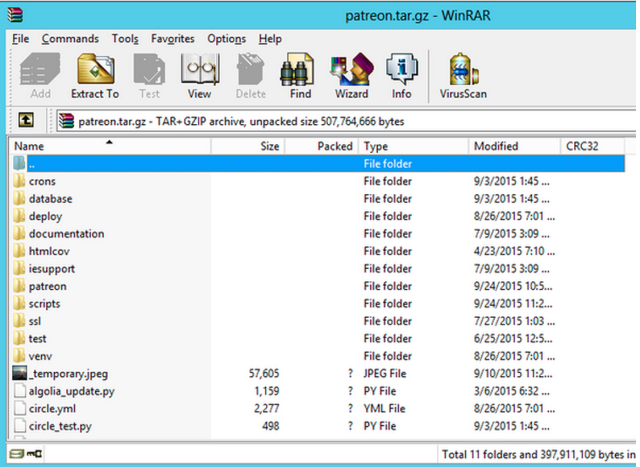
Task: Open the Options menu
Action: click(227, 39)
